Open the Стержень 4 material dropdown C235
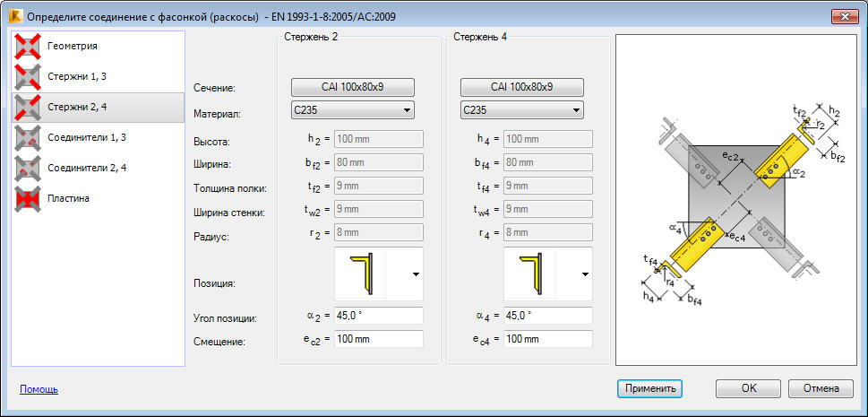The height and width of the screenshot is (417, 868). (522, 109)
